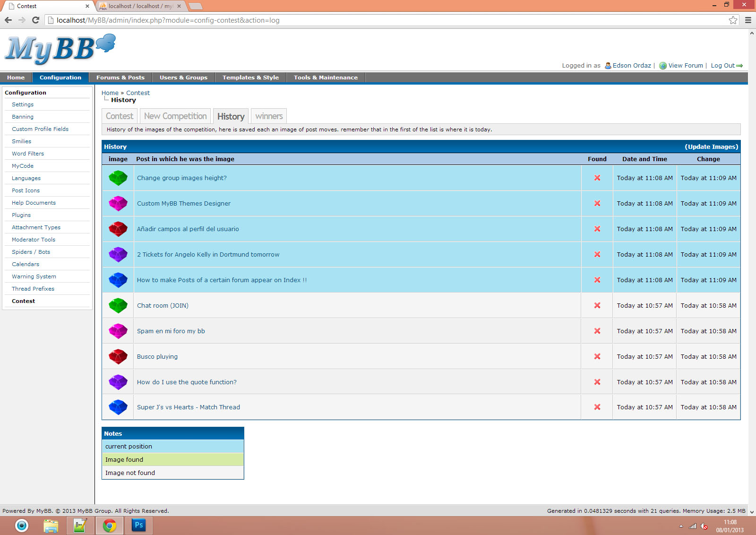Click the green gem for Change group images height
The width and height of the screenshot is (756, 535).
pyautogui.click(x=118, y=178)
